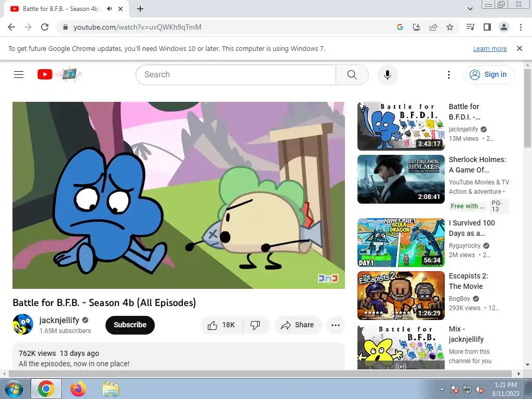The width and height of the screenshot is (532, 399).
Task: Open Windows Explorer from taskbar
Action: (x=111, y=389)
